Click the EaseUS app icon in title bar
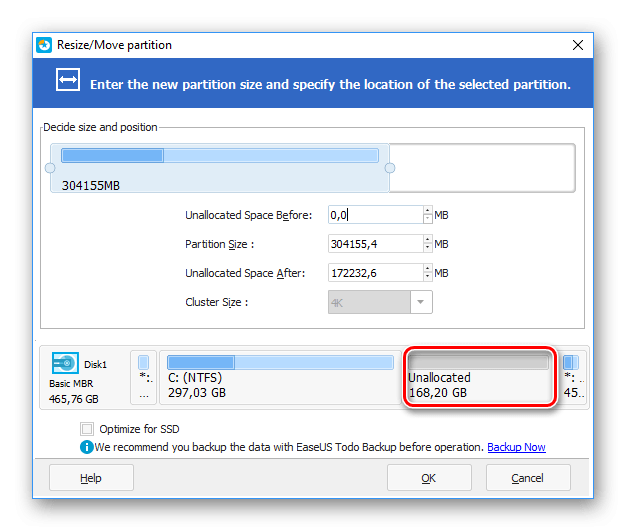The height and width of the screenshot is (531, 626). [44, 45]
